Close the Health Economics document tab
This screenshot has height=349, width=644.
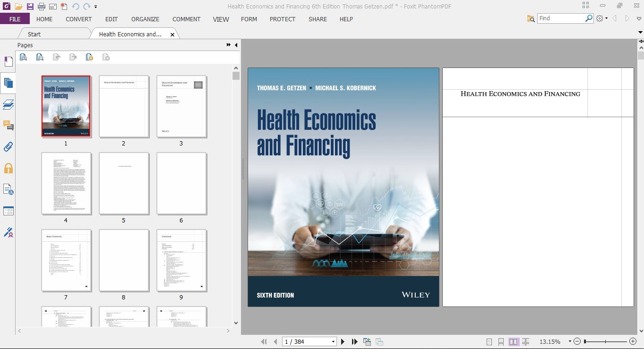(x=172, y=34)
